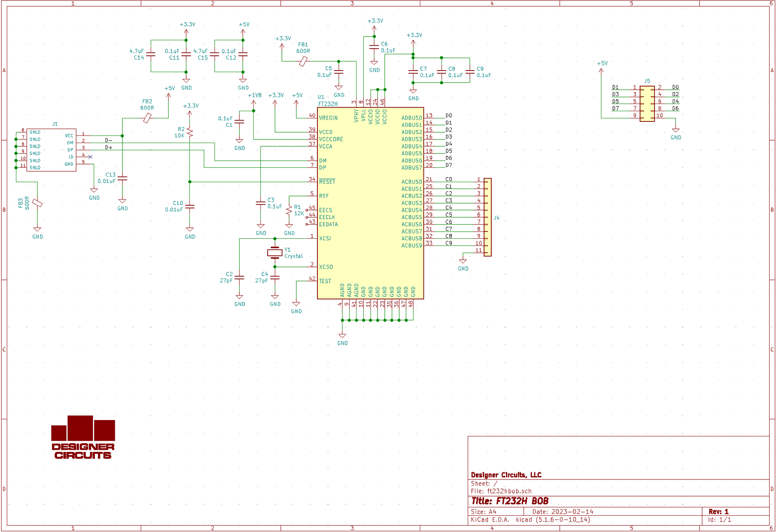Click the R1 12K resistor symbol
The height and width of the screenshot is (532, 776).
click(x=289, y=210)
